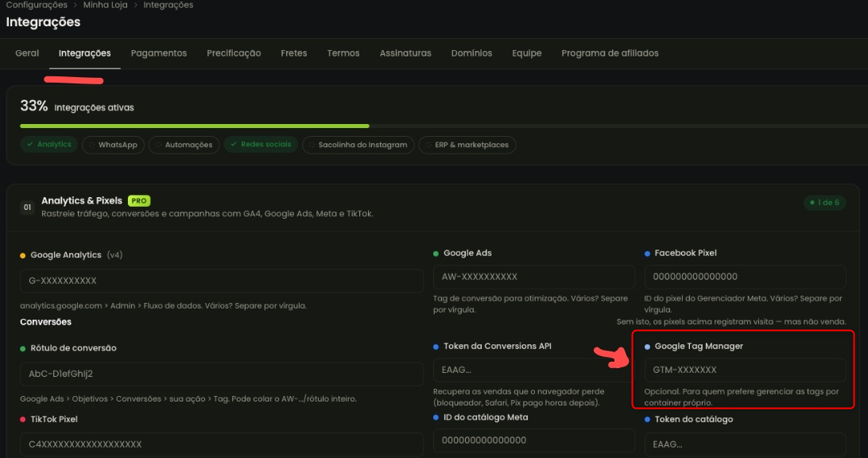
Task: Select the Automações integration chip
Action: tap(184, 145)
